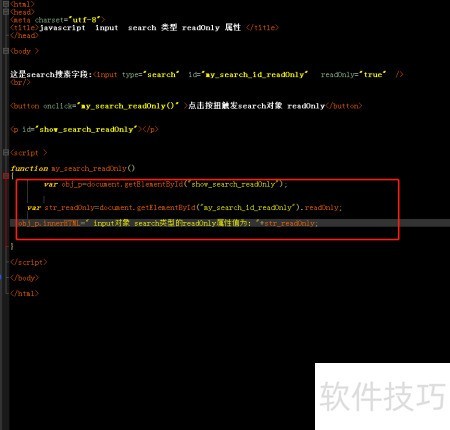Collapse the script tag fold marker

6,153
